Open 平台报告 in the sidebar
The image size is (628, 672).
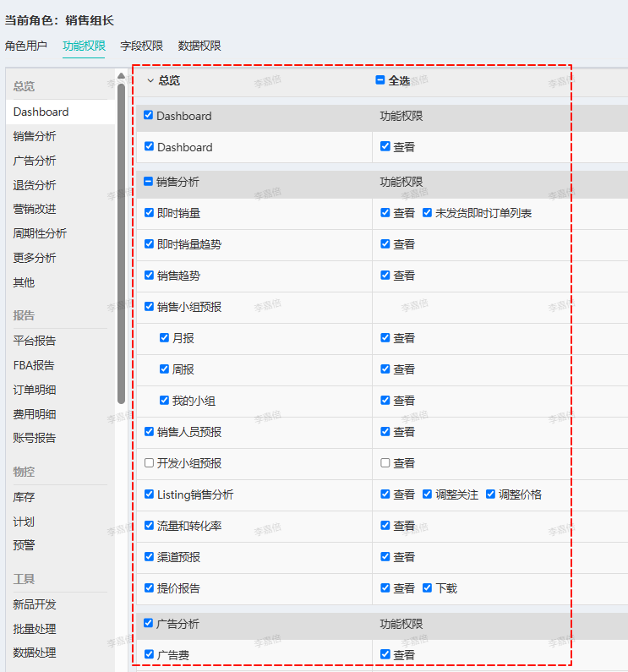click(35, 341)
